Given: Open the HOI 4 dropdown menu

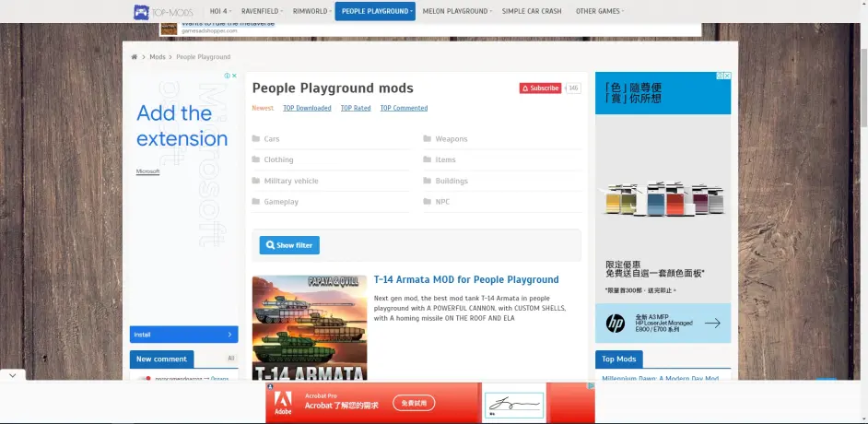Looking at the screenshot, I should [220, 11].
